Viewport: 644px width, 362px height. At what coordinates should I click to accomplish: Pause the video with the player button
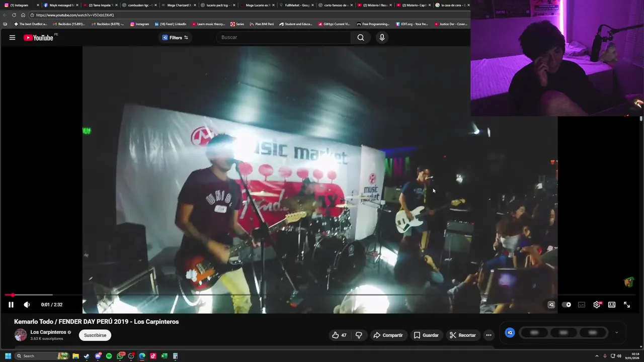11,305
